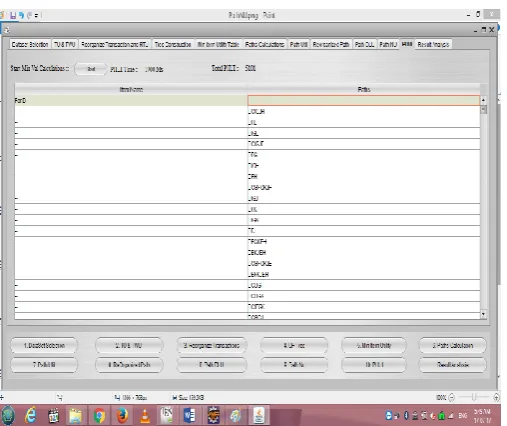Click the Undo arrow in Paint's title bar
The width and height of the screenshot is (507, 426).
21,15
